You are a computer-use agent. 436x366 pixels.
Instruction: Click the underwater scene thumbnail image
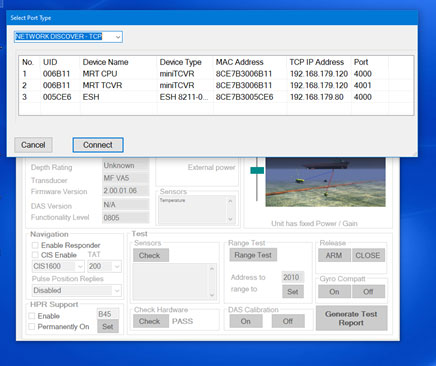[x=325, y=182]
